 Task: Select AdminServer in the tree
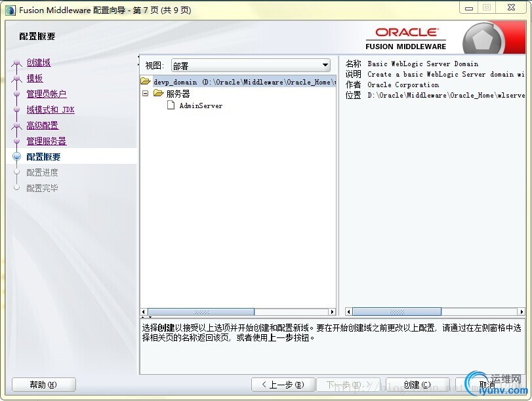201,105
